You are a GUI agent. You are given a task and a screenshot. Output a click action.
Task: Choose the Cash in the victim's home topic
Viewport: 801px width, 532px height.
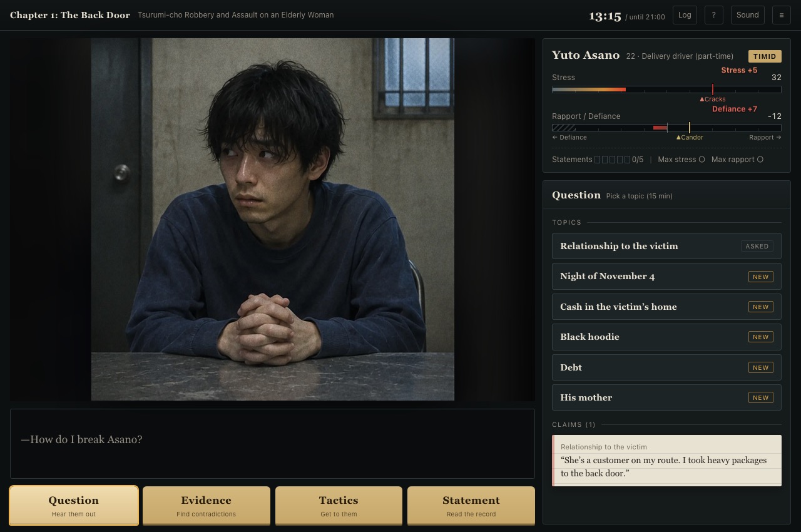pyautogui.click(x=666, y=307)
